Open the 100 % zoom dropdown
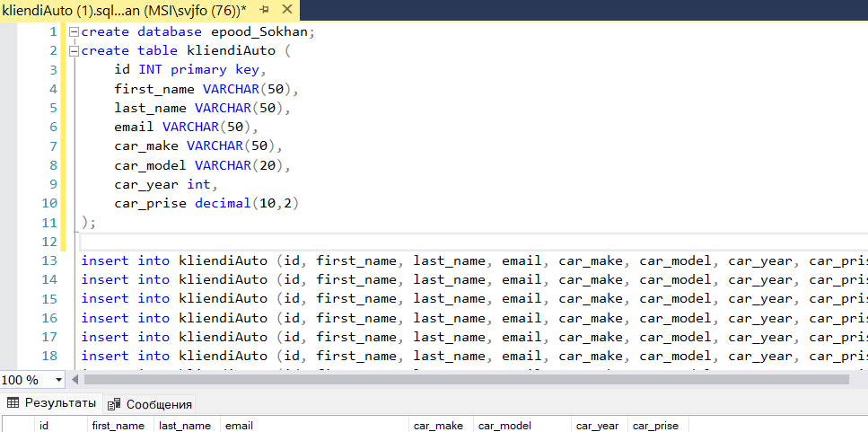 pos(58,380)
